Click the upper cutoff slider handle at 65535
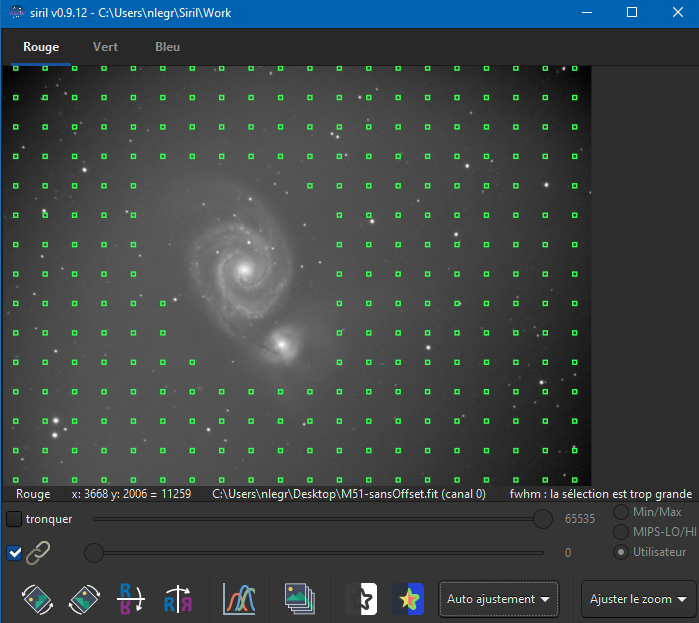699x623 pixels. [543, 519]
